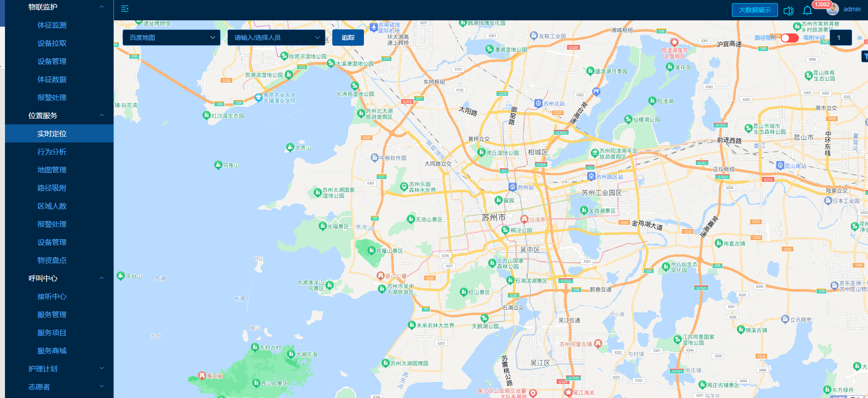Select 实时定位 menu item

tap(59, 133)
